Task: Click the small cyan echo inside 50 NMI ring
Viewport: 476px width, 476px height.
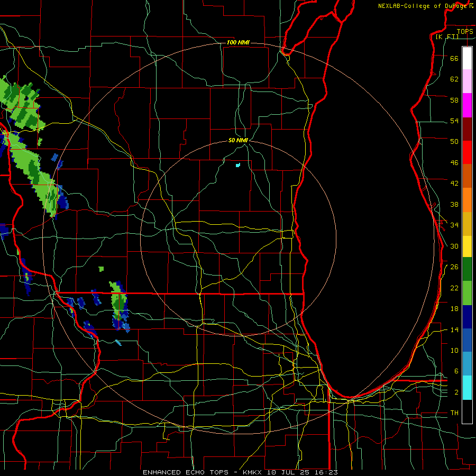Action: [238, 165]
